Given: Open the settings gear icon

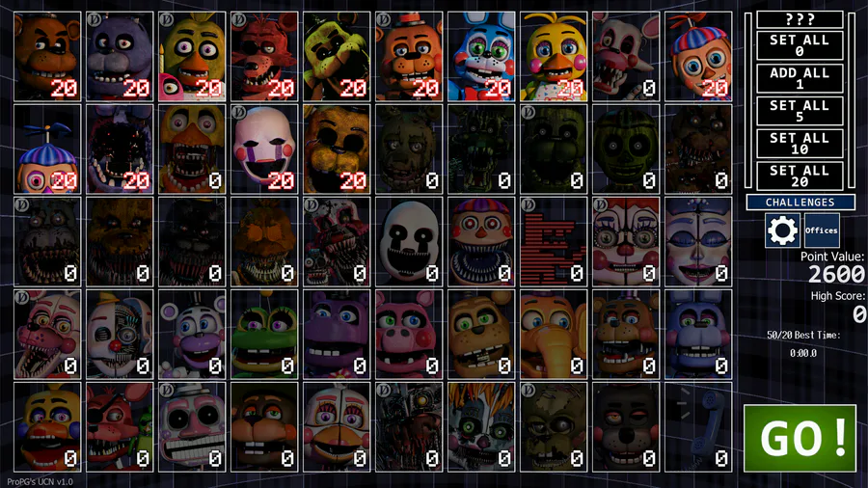Looking at the screenshot, I should pyautogui.click(x=782, y=230).
